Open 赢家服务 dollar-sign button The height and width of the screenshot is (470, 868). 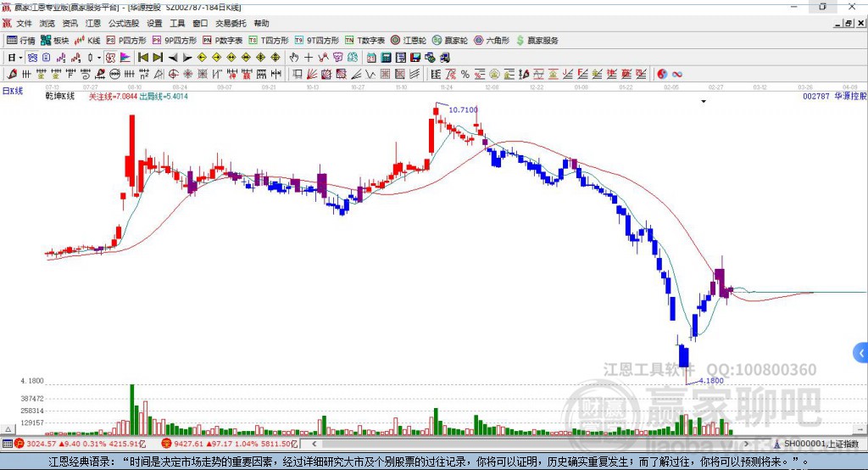click(x=537, y=41)
